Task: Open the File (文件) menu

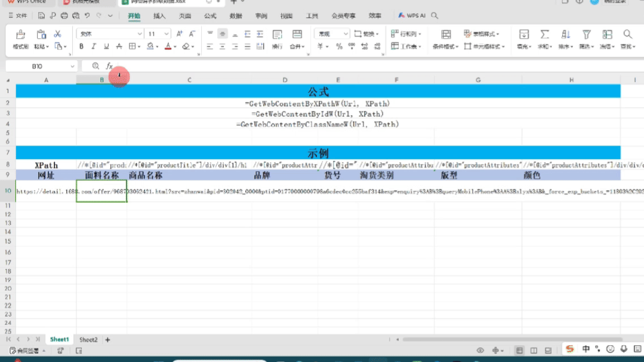Action: coord(18,16)
